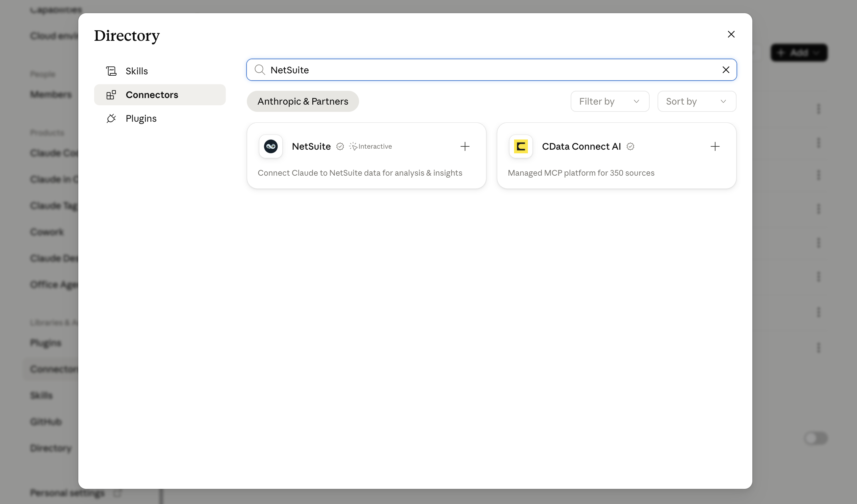The height and width of the screenshot is (504, 857).
Task: Click the CData Connect AI logo
Action: pos(521,146)
